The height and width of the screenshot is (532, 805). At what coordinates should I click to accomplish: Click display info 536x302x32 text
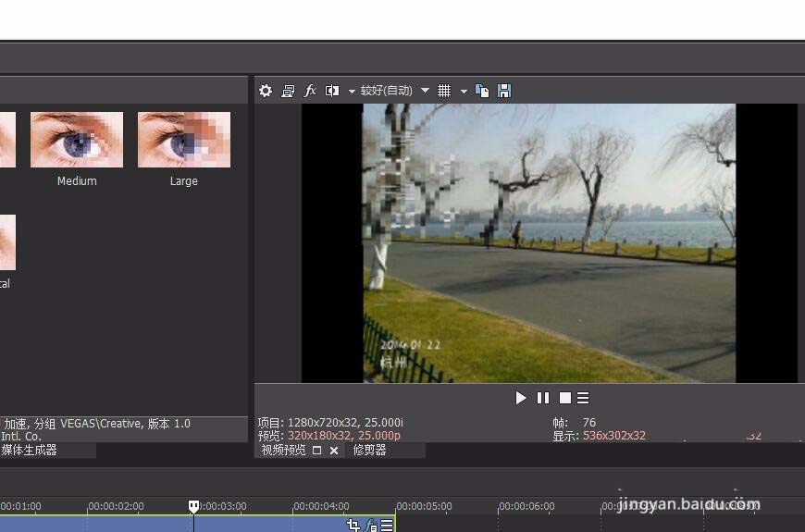(x=614, y=436)
